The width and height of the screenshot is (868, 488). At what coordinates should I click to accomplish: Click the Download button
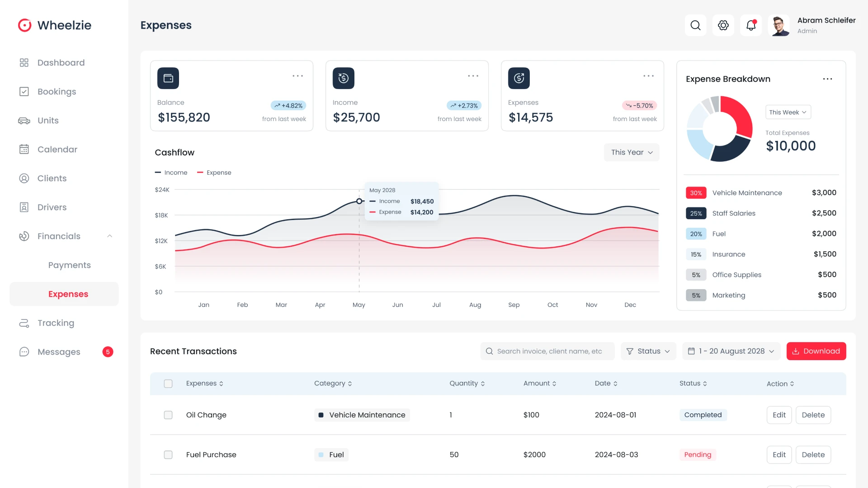[816, 351]
